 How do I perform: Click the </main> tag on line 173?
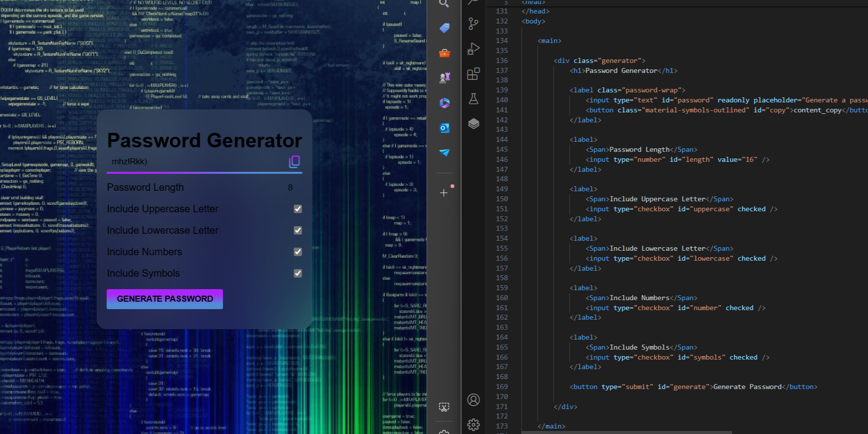click(552, 426)
